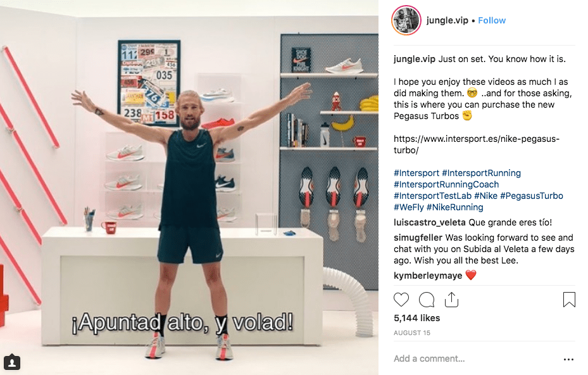Open the #IntersportRunning hashtag
588x375 pixels.
(x=481, y=173)
